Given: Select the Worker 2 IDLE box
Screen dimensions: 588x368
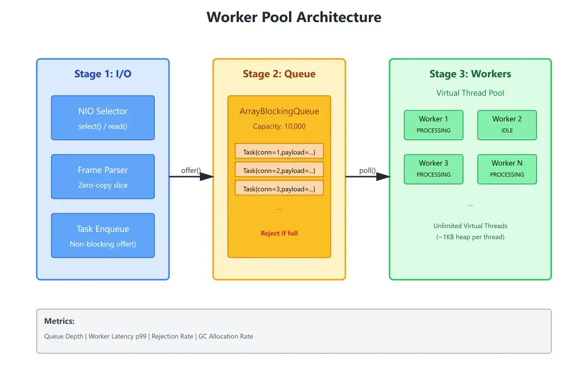Looking at the screenshot, I should pyautogui.click(x=507, y=125).
